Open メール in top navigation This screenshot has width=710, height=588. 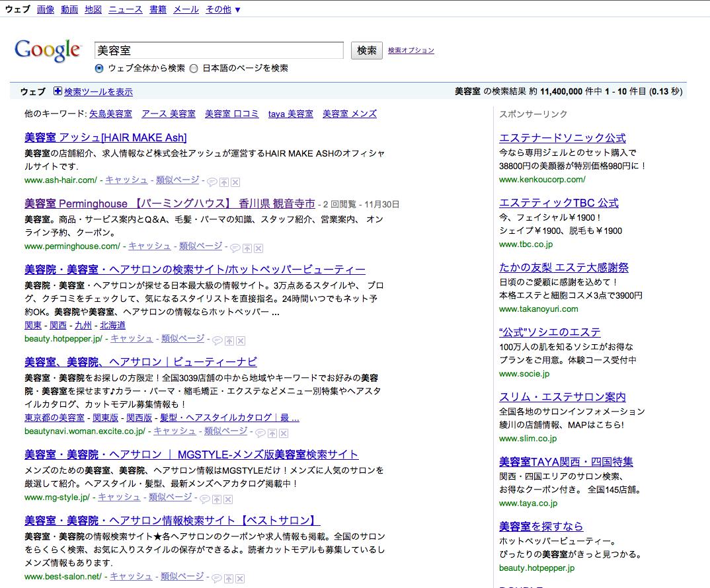click(x=186, y=9)
